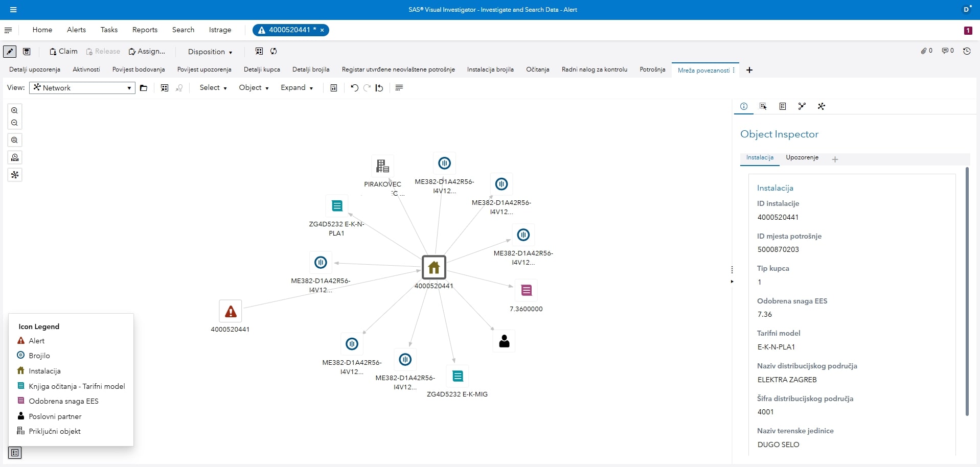Viewport: 980px width, 467px height.
Task: Click the Assign... button
Action: [x=147, y=52]
